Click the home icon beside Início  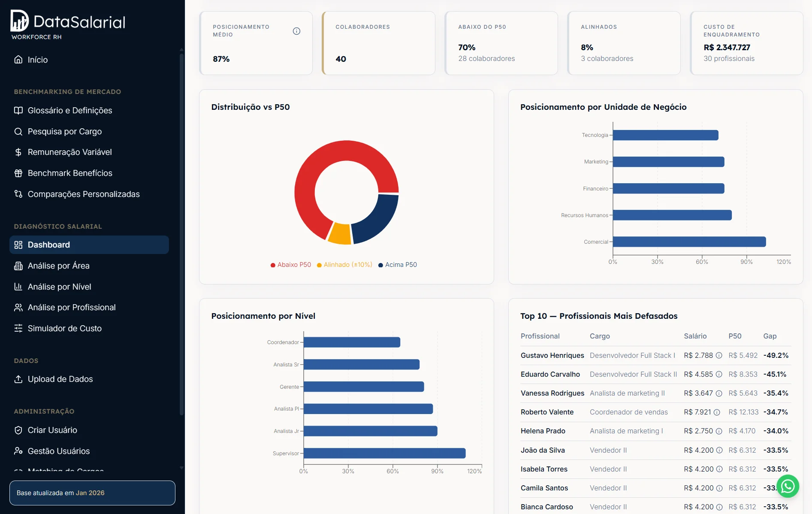18,60
